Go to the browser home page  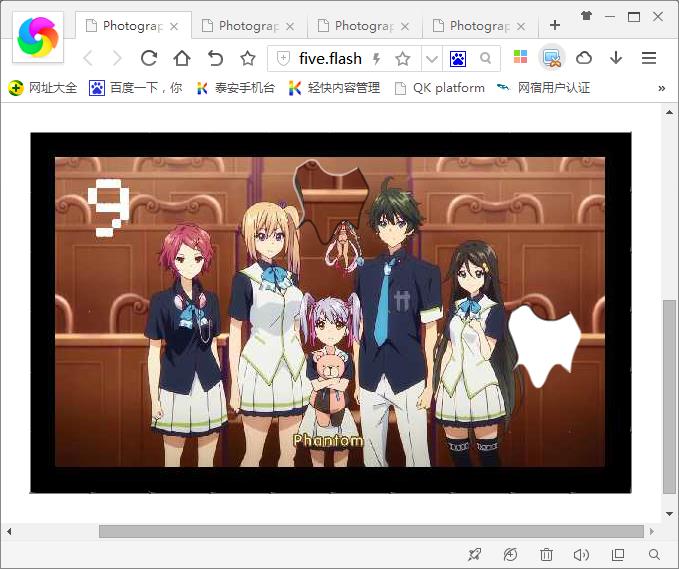pos(181,58)
